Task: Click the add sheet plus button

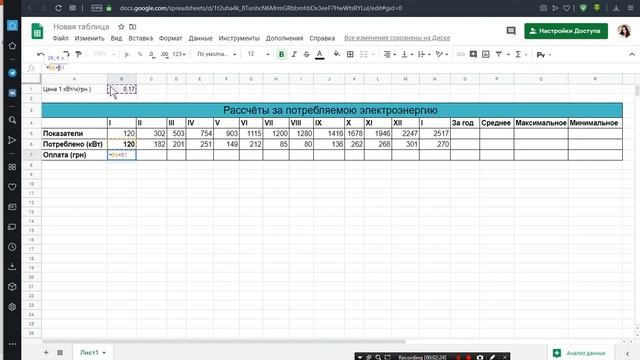Action: pos(46,352)
